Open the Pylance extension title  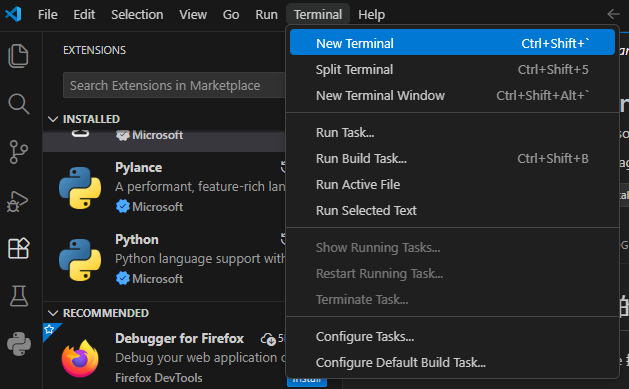coord(138,167)
